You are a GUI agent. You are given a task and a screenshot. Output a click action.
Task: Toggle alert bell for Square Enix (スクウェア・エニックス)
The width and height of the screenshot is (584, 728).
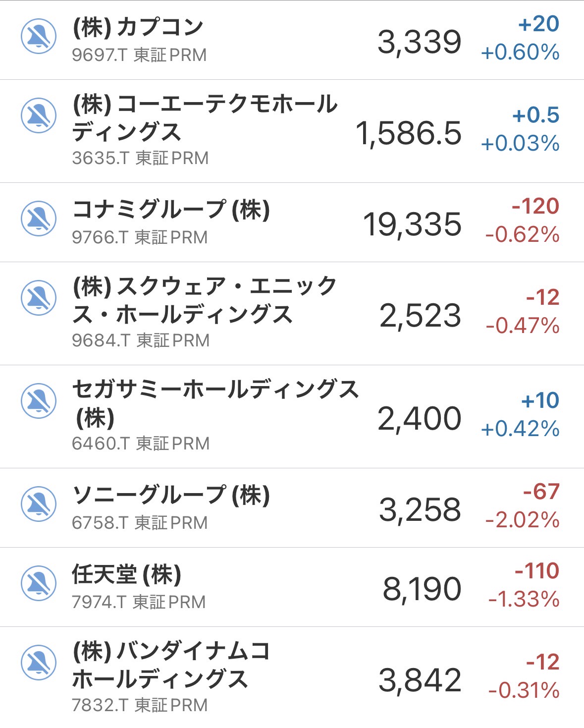[x=39, y=298]
